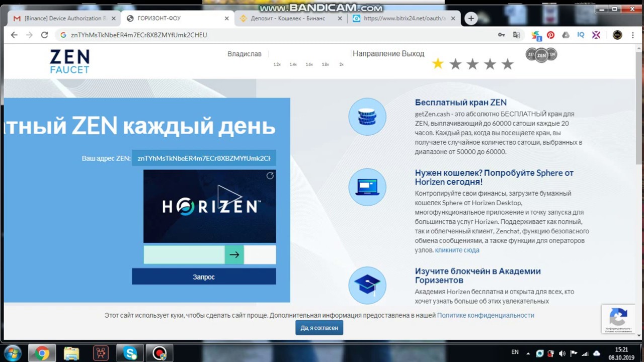Accept cookies with Да, я согласен
The width and height of the screenshot is (644, 362).
[319, 328]
